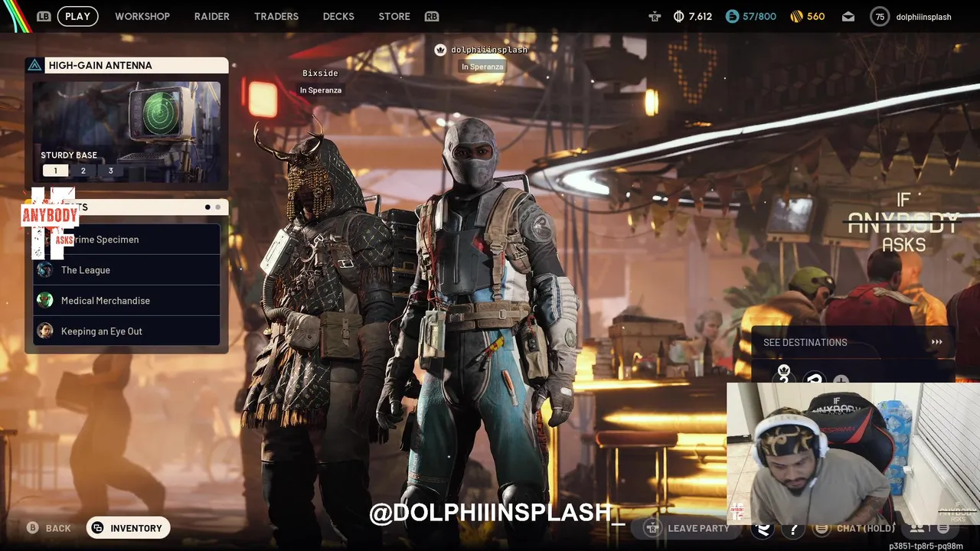Open the RAIDER tab
Viewport: 980px width, 551px height.
pos(212,16)
